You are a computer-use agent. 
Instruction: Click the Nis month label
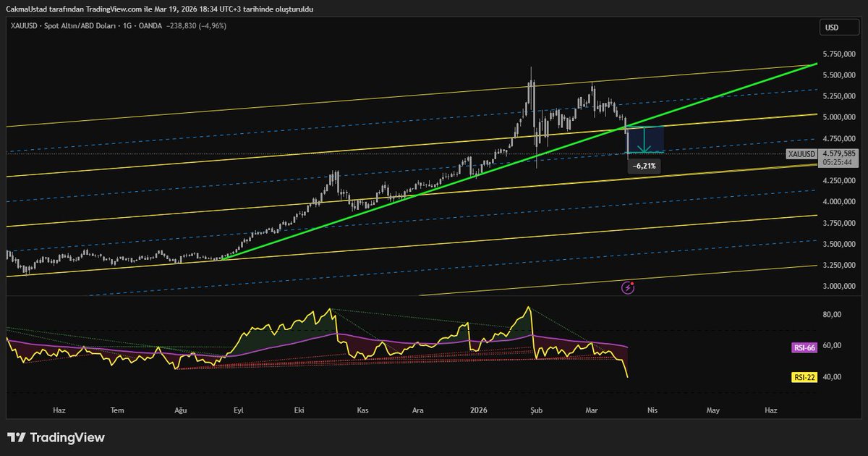tap(653, 410)
